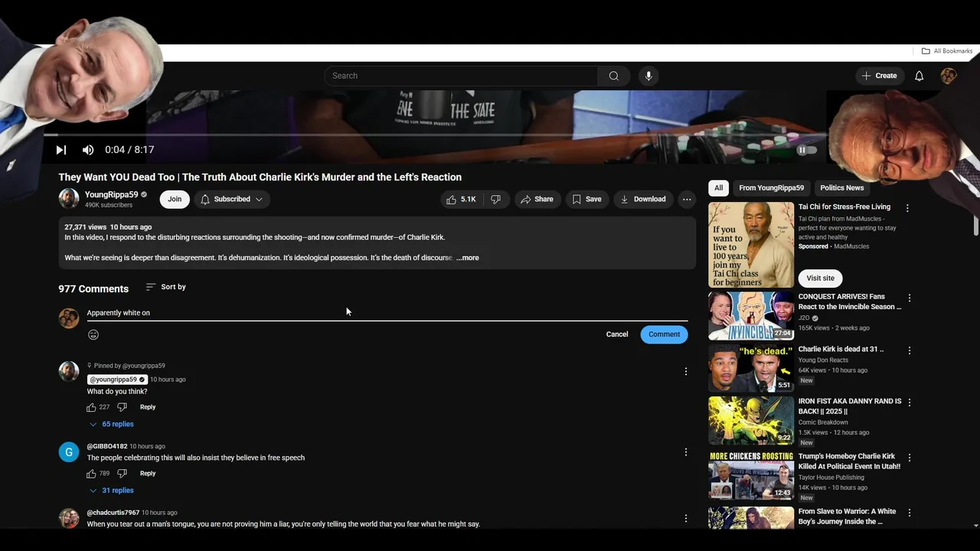Viewport: 980px width, 551px height.
Task: Open menu for IRON FIST video
Action: coord(910,403)
